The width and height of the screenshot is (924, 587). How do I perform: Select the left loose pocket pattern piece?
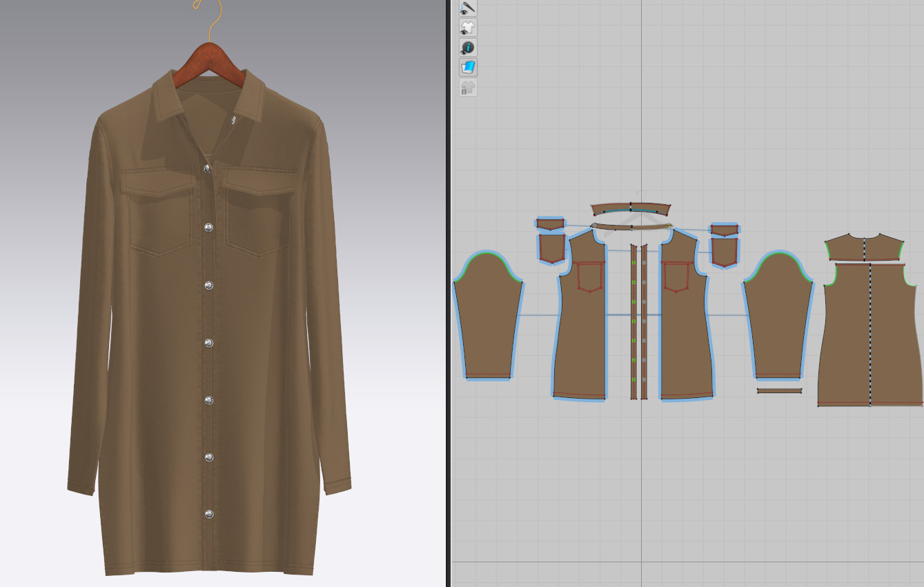[552, 248]
